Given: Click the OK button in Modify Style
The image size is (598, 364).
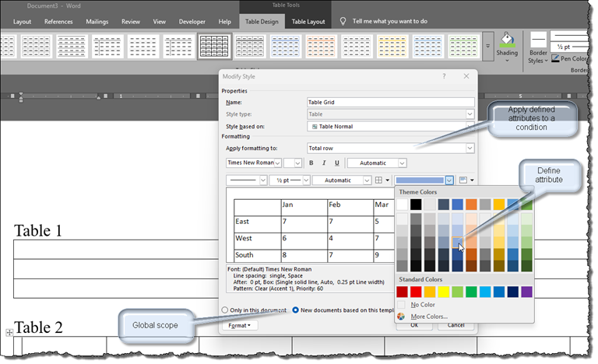Looking at the screenshot, I should (x=414, y=326).
